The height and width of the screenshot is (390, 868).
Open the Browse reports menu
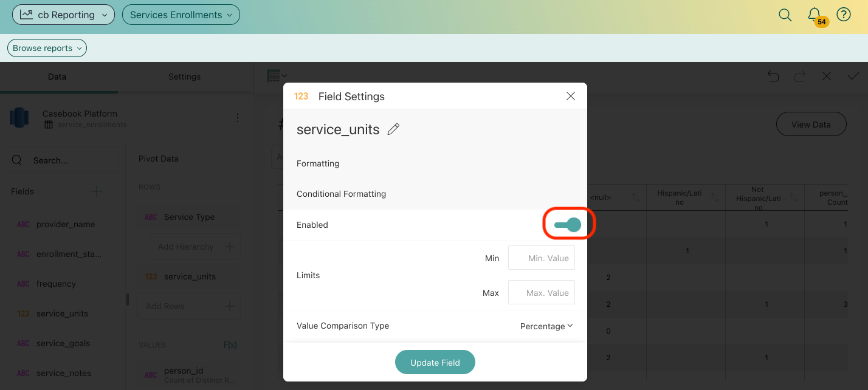click(x=47, y=49)
